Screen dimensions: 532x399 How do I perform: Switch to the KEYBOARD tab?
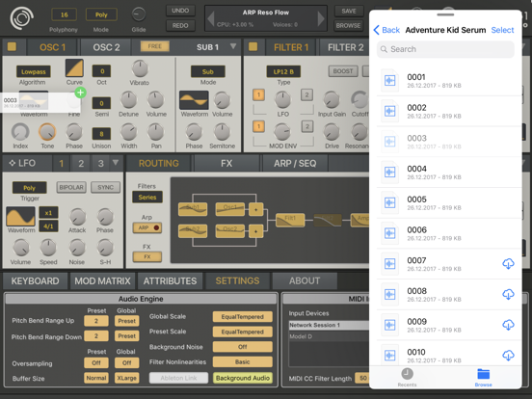pos(35,280)
